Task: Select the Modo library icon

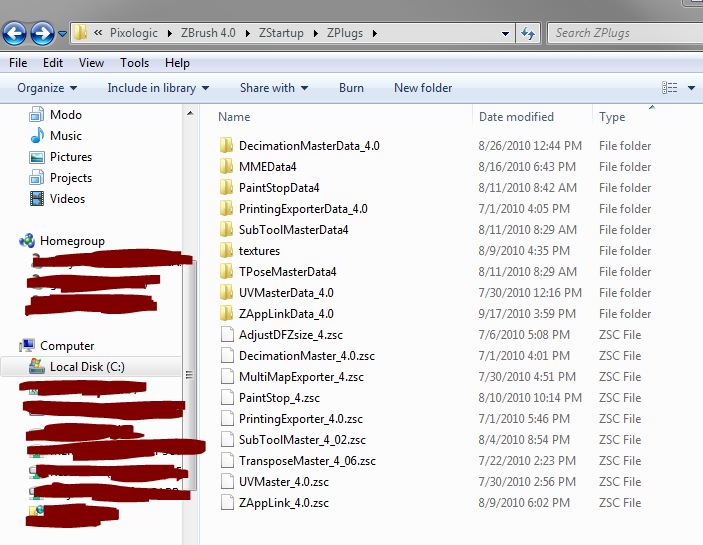Action: coord(36,115)
